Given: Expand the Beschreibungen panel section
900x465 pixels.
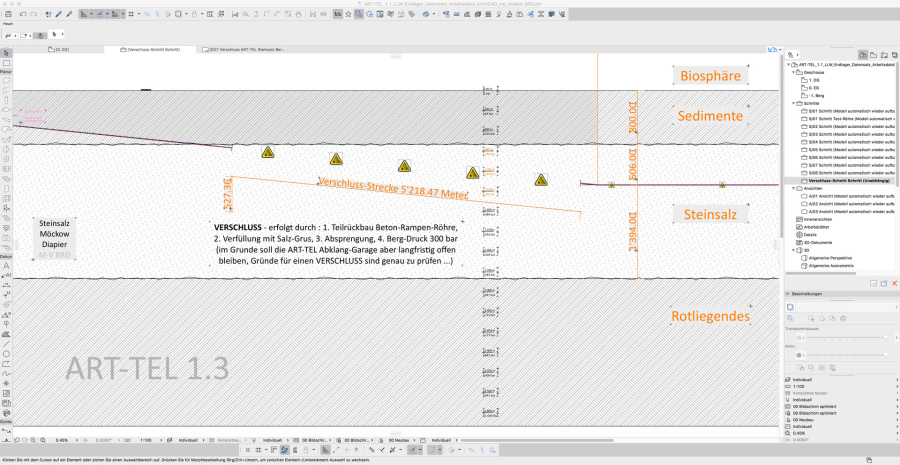Looking at the screenshot, I should (788, 293).
